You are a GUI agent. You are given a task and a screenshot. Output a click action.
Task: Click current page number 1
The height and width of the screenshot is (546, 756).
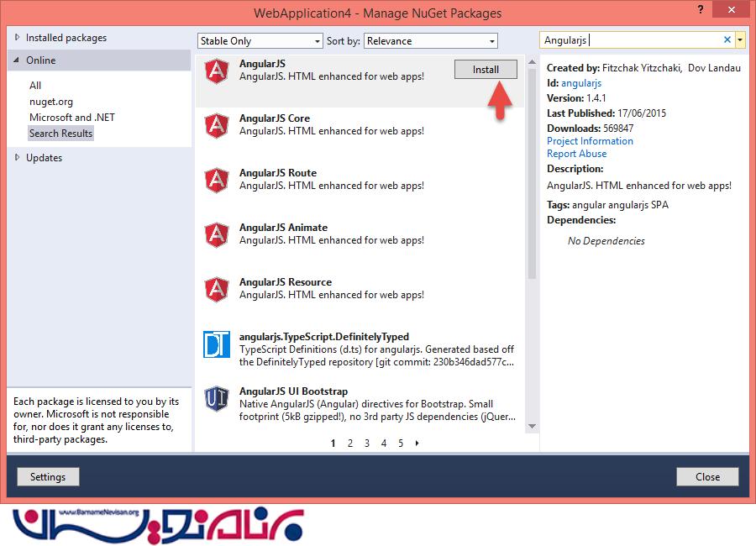(x=333, y=443)
